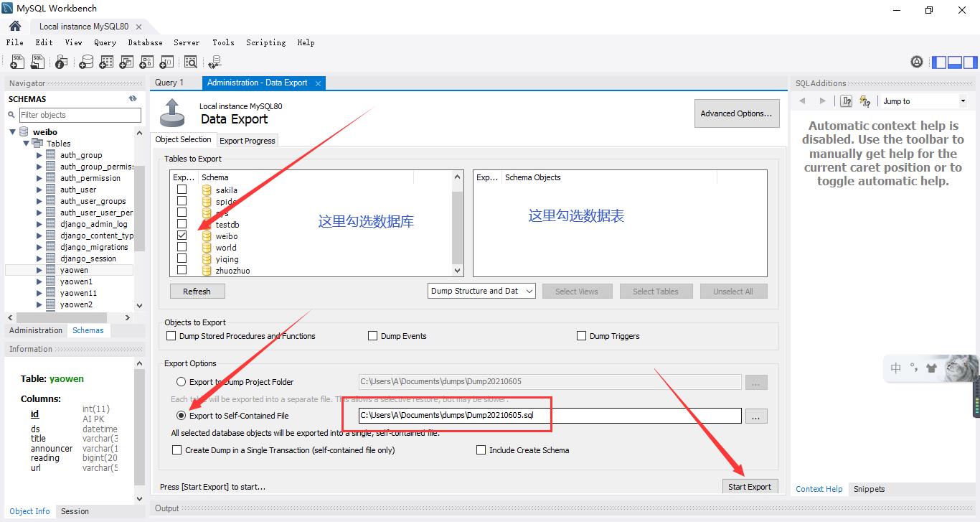Screen dimensions: 980x522
Task: Toggle bottom output panel visibility icon
Action: (x=954, y=62)
